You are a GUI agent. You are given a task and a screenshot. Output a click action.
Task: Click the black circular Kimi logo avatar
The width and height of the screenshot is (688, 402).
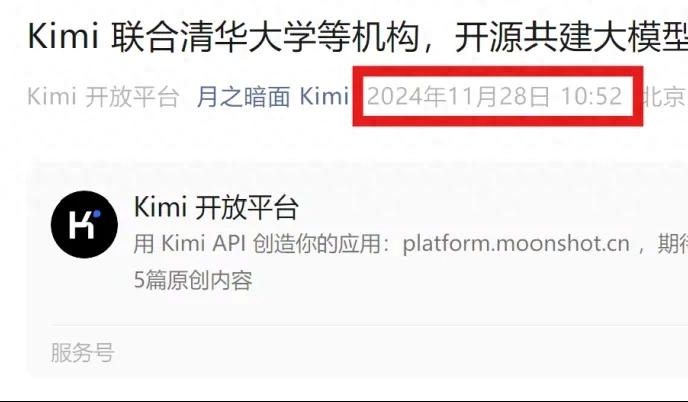(84, 224)
